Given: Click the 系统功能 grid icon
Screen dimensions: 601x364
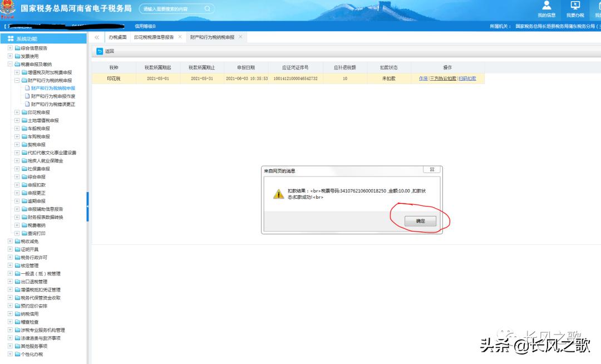Looking at the screenshot, I should [11, 39].
